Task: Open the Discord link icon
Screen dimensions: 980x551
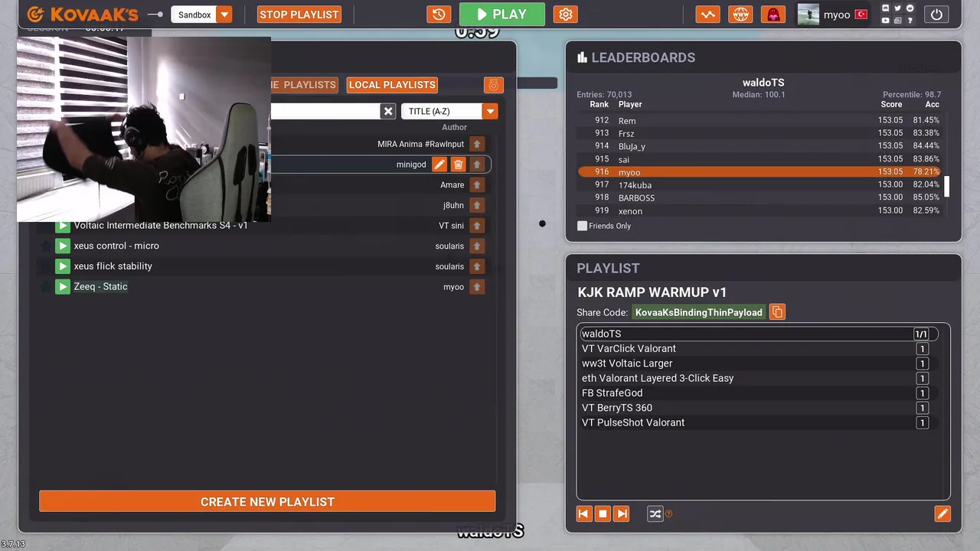Action: 886,8
